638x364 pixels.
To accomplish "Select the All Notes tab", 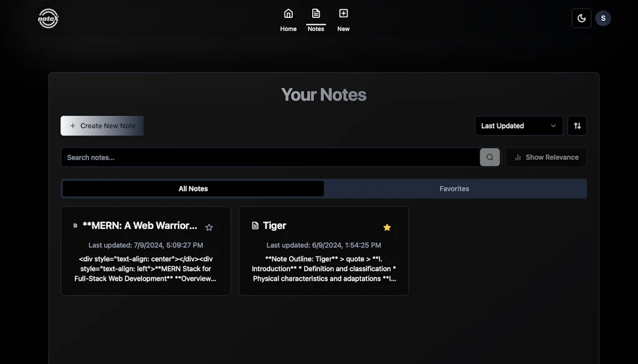I will [x=193, y=188].
